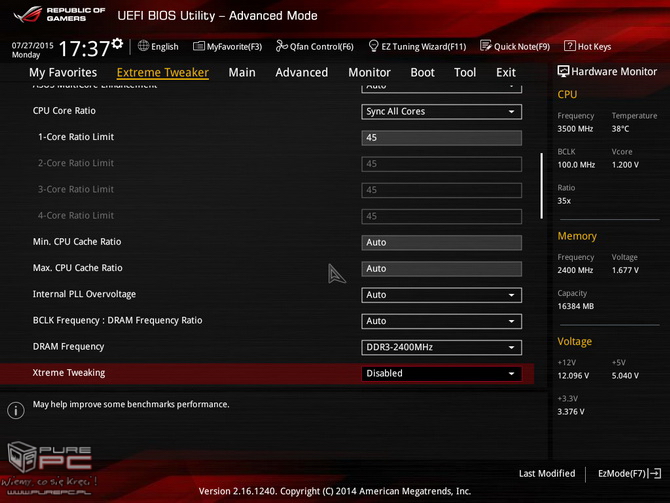This screenshot has height=503, width=670.
Task: Select the Max. CPU Cache Ratio label
Action: (x=78, y=268)
